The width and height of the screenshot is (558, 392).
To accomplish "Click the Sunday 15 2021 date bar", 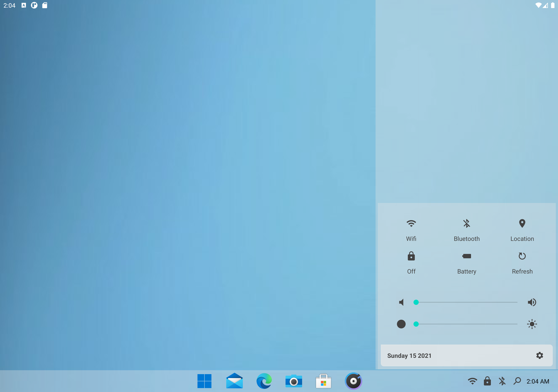I will (409, 356).
